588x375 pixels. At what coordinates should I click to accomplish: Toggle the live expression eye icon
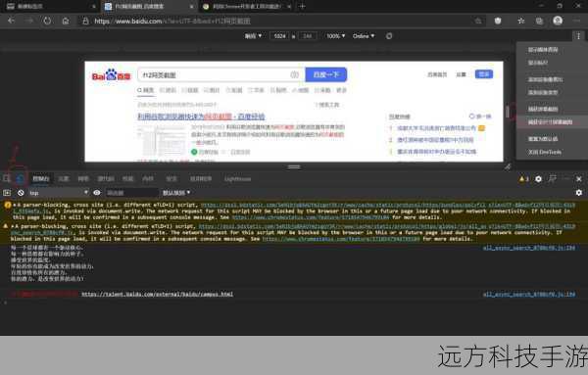click(x=97, y=193)
